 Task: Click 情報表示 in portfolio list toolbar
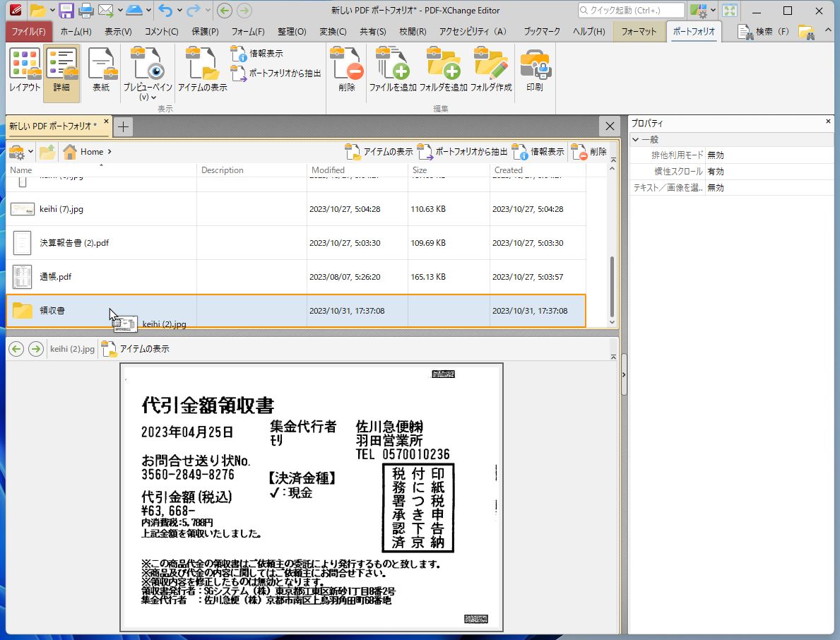(x=538, y=152)
